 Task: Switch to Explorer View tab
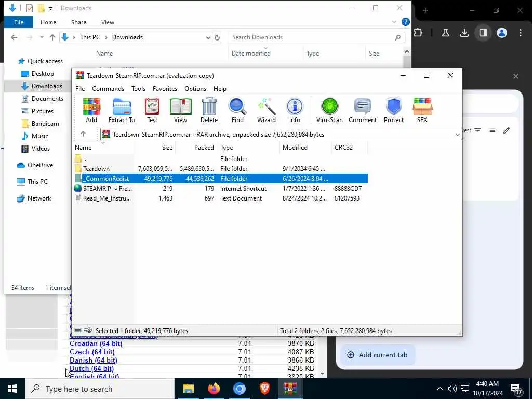click(108, 22)
